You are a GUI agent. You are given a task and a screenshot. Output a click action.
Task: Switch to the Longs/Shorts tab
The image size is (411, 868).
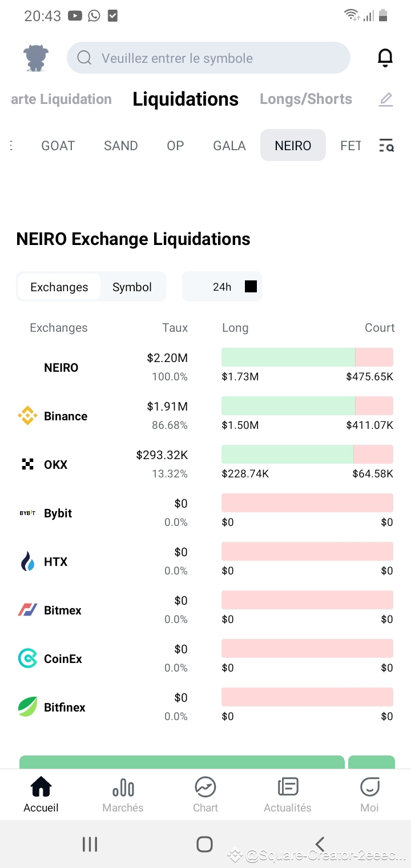click(306, 99)
